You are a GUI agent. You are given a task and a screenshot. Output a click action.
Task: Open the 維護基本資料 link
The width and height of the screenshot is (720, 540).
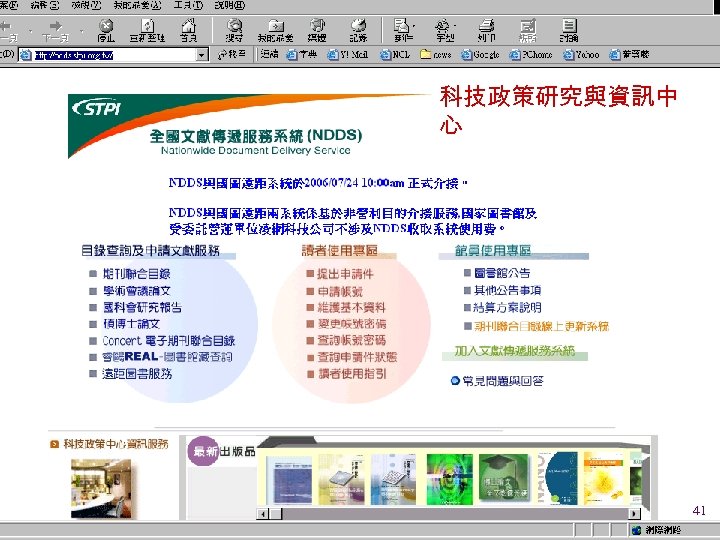[352, 307]
